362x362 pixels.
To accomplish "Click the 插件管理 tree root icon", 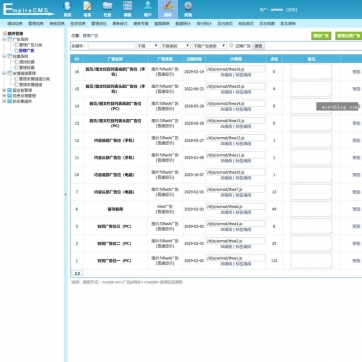I will click(x=5, y=33).
